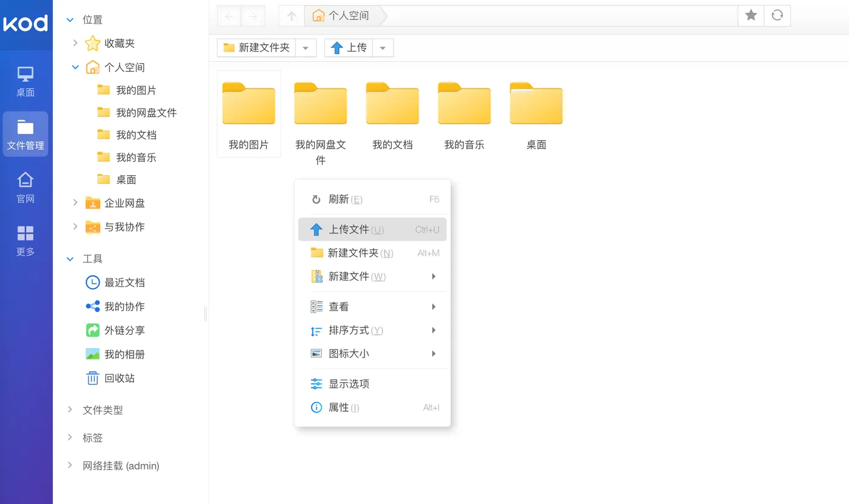Collapse the 位置 section
This screenshot has height=504, width=849.
(70, 20)
